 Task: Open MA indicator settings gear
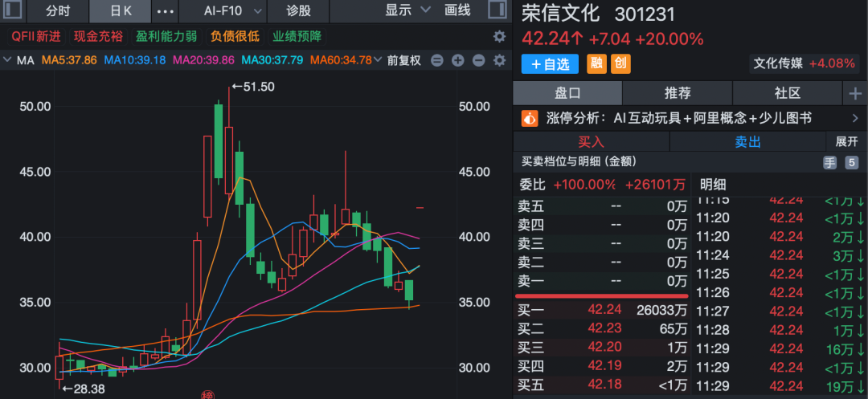click(499, 61)
